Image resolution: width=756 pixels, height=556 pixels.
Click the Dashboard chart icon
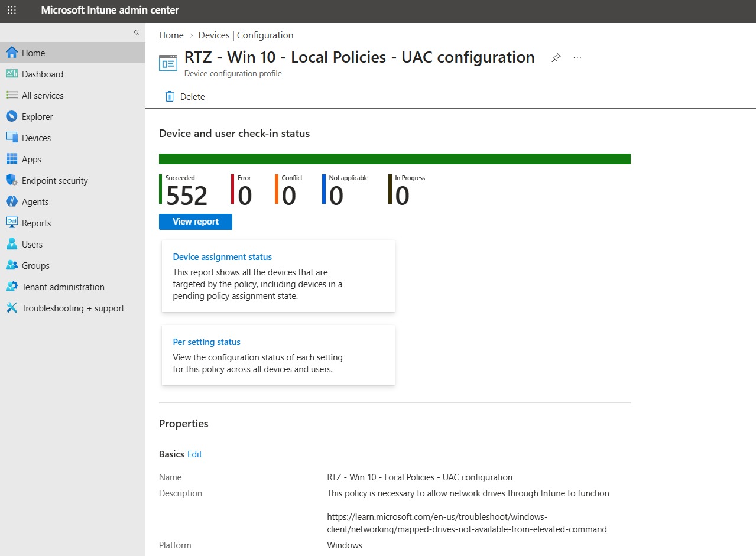[x=12, y=74]
